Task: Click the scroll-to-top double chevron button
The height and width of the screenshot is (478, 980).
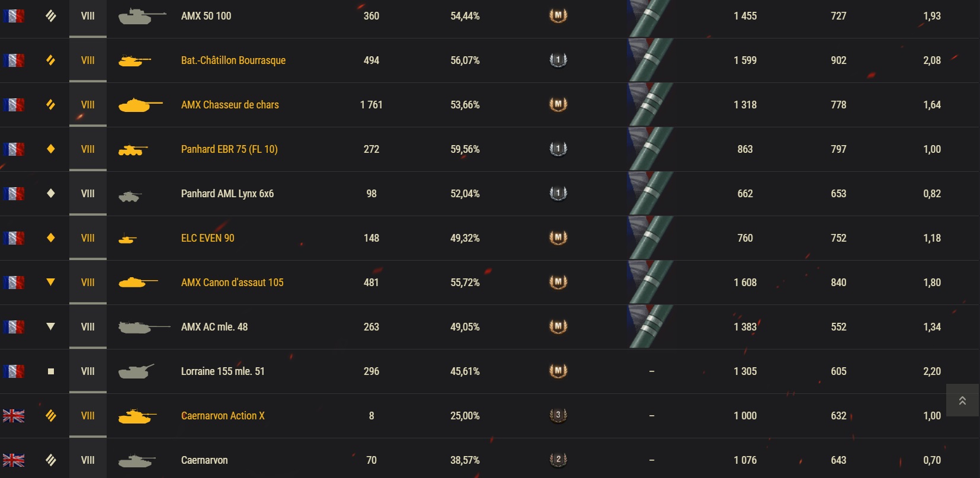Action: click(962, 401)
